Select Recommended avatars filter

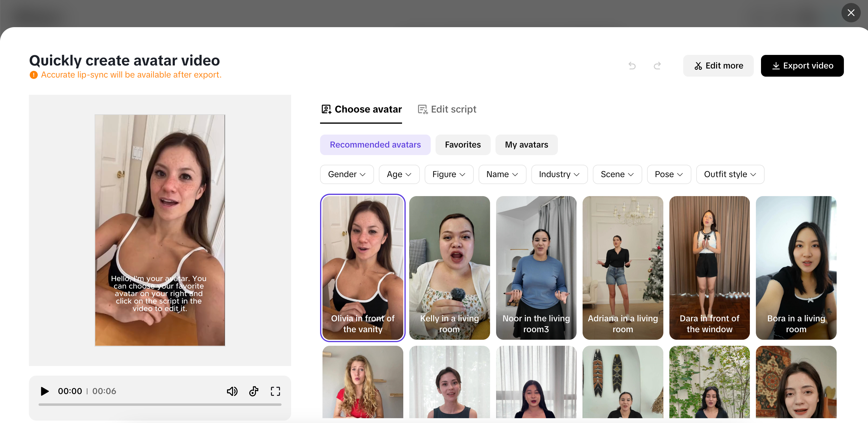coord(375,145)
